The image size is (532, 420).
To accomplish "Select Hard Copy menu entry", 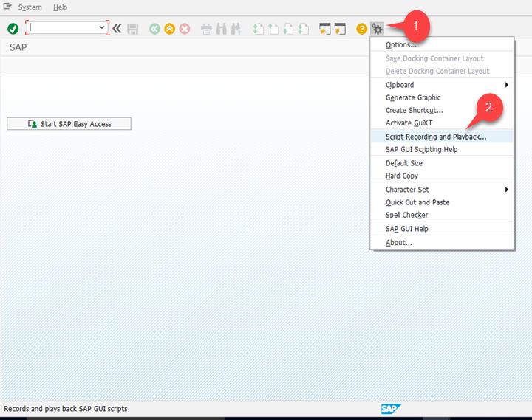I will click(442, 176).
